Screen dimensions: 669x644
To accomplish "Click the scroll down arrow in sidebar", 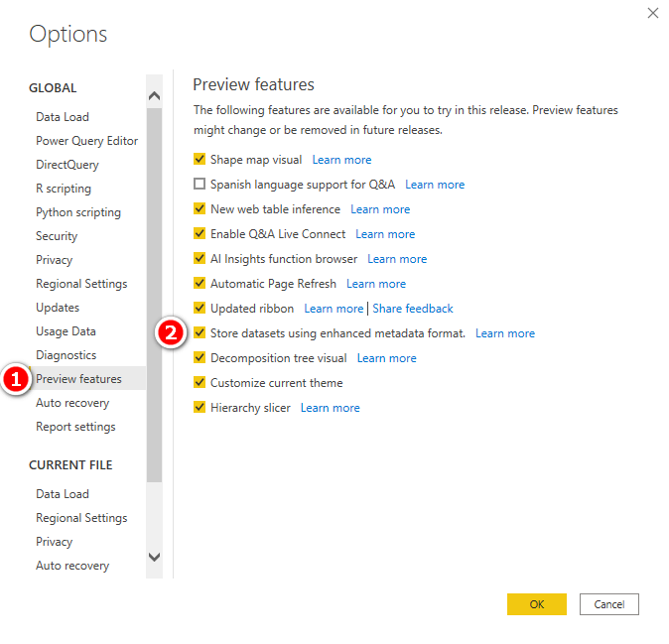I will [x=154, y=557].
